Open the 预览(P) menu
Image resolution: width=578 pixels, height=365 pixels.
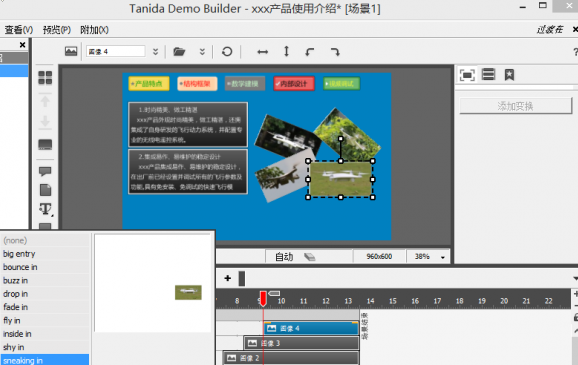[57, 29]
